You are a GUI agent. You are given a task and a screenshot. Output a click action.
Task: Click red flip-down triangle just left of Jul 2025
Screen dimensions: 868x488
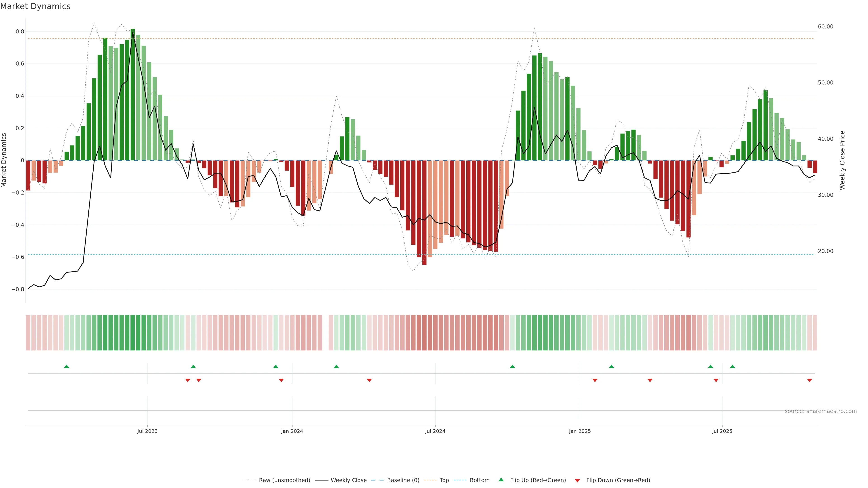tap(716, 380)
